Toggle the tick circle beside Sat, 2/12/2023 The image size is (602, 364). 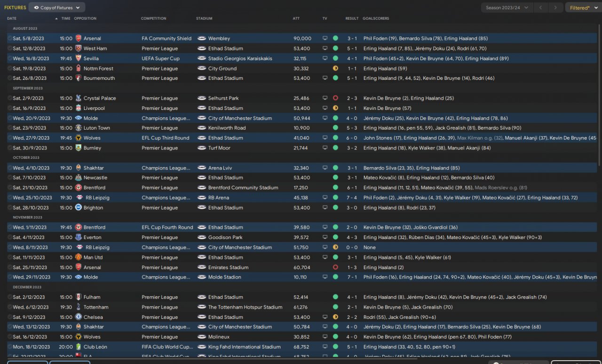[10, 297]
